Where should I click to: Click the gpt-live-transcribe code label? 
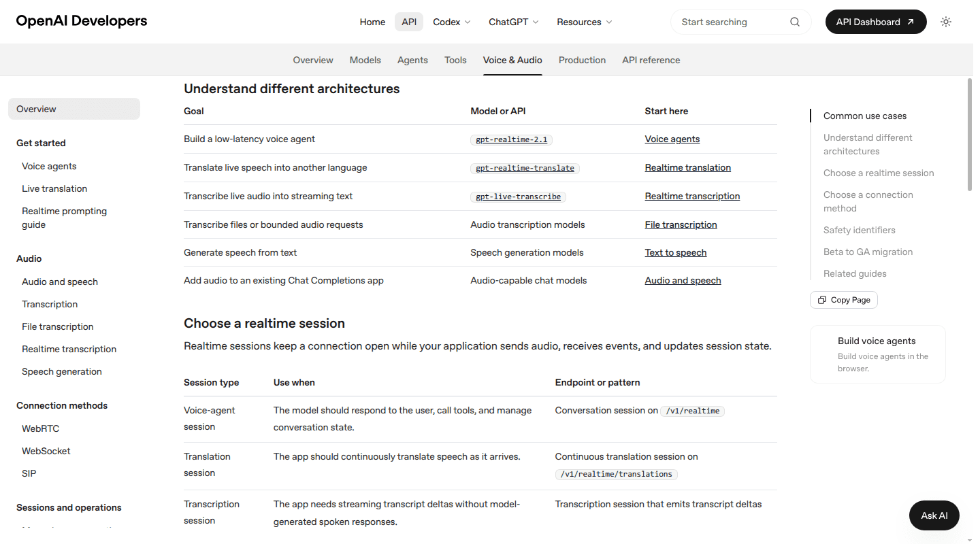pos(519,197)
